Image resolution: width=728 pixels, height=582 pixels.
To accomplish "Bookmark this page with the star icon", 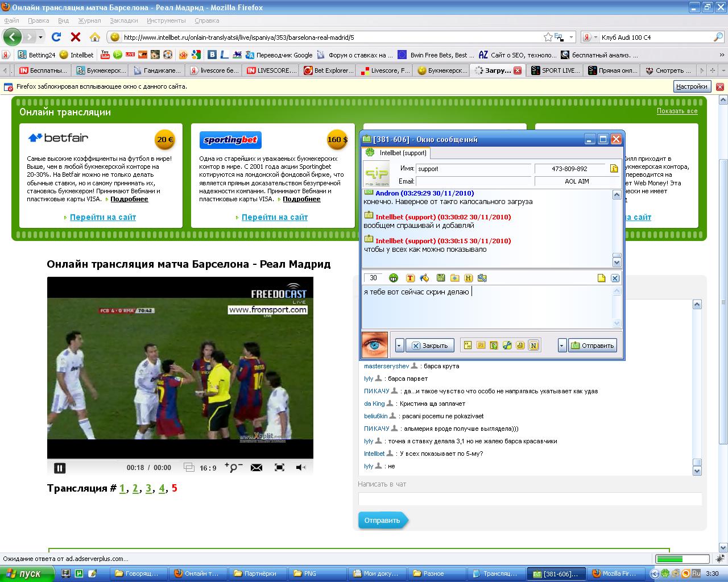I will pos(548,37).
